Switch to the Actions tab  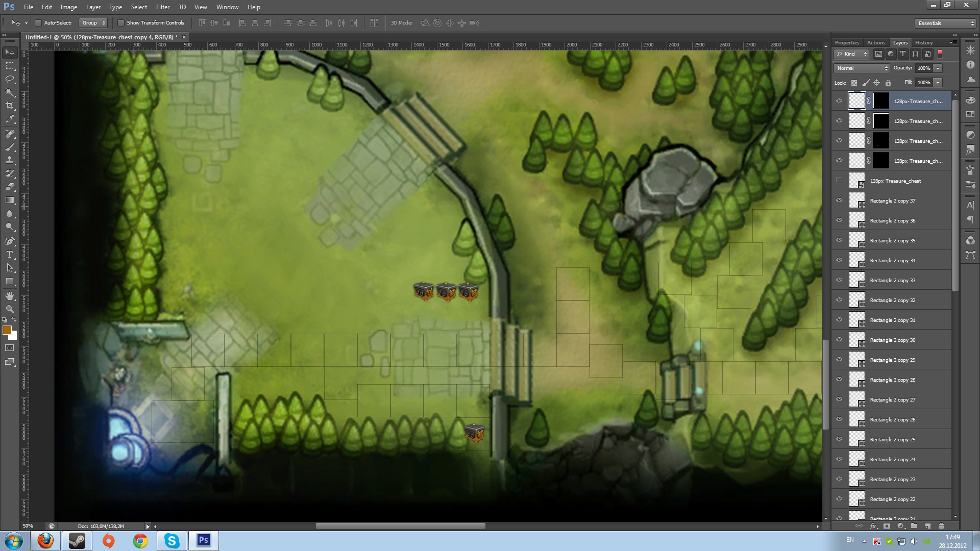[x=876, y=43]
